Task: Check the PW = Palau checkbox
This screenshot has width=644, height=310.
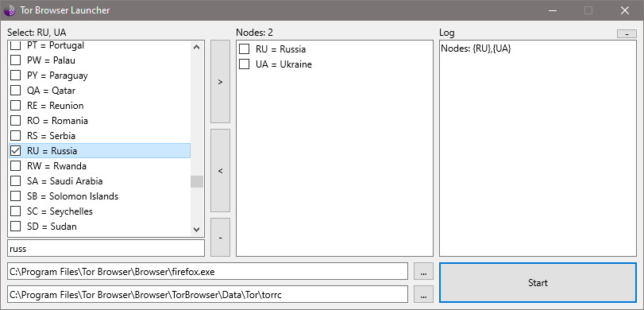Action: point(15,60)
